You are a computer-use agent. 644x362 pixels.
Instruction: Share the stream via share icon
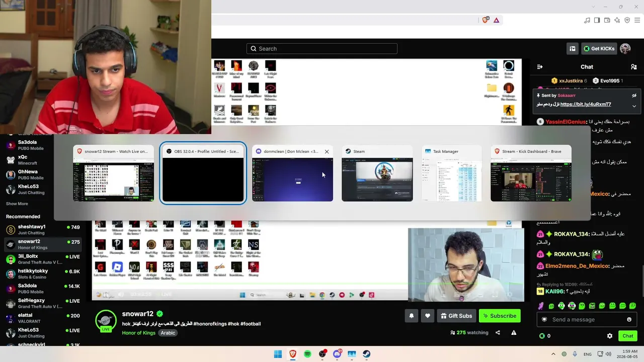pyautogui.click(x=498, y=332)
